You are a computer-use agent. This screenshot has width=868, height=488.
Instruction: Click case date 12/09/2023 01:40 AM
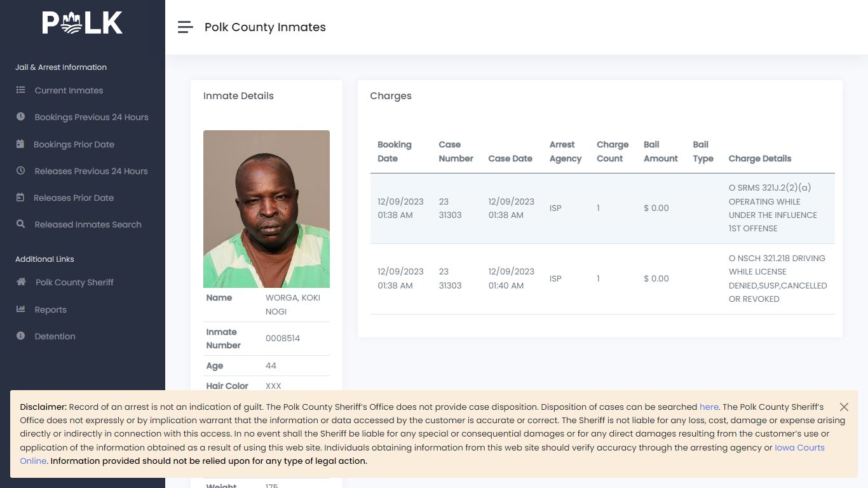(511, 278)
